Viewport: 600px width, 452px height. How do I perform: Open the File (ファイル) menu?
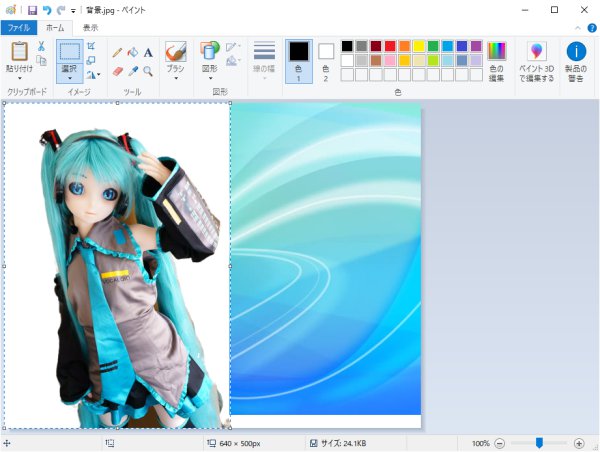(x=19, y=28)
